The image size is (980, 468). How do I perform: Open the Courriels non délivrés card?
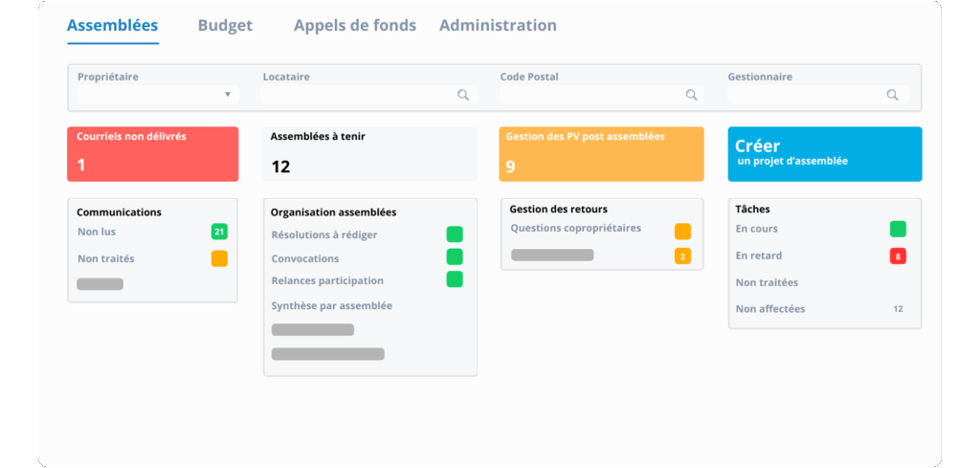tap(152, 154)
